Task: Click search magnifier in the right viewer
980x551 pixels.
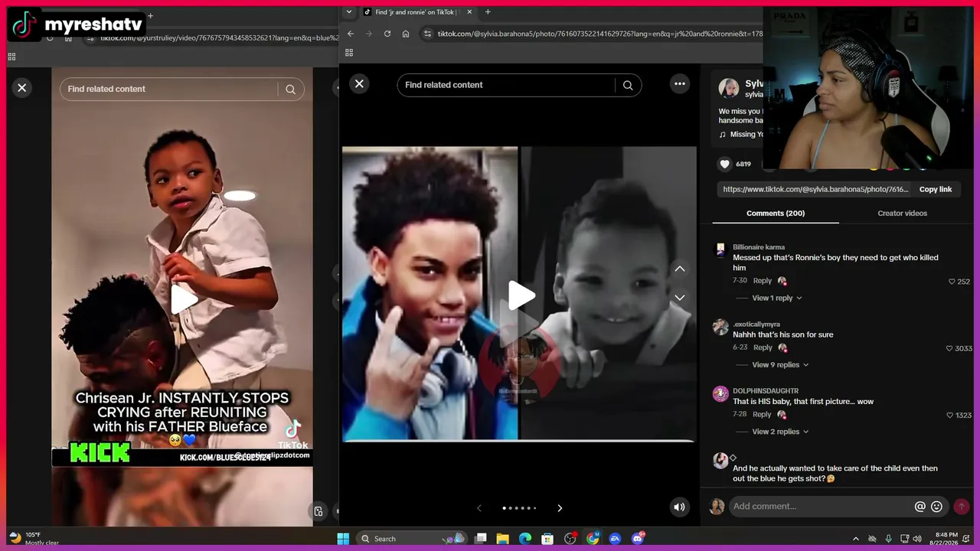Action: [628, 85]
